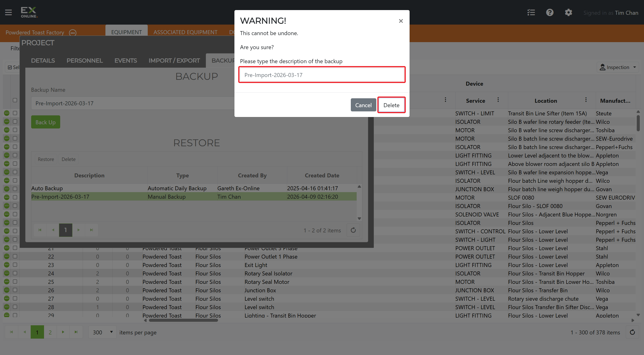Tick checkbox for row 26
644x355 pixels.
tap(15, 290)
